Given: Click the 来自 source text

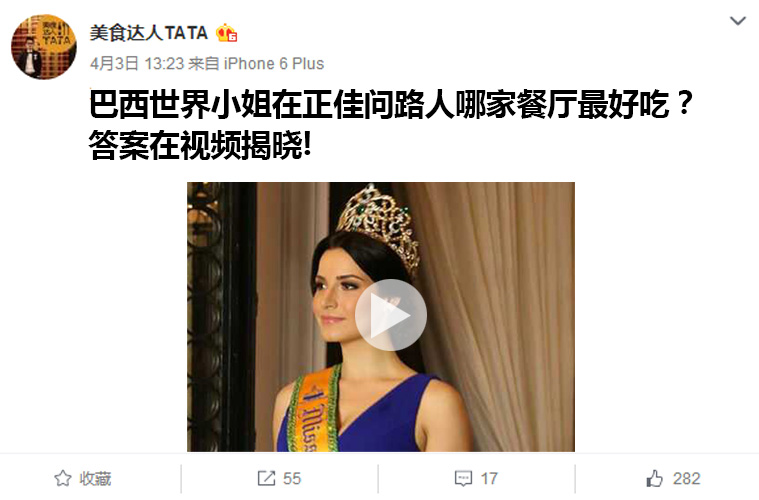Looking at the screenshot, I should click(x=204, y=63).
